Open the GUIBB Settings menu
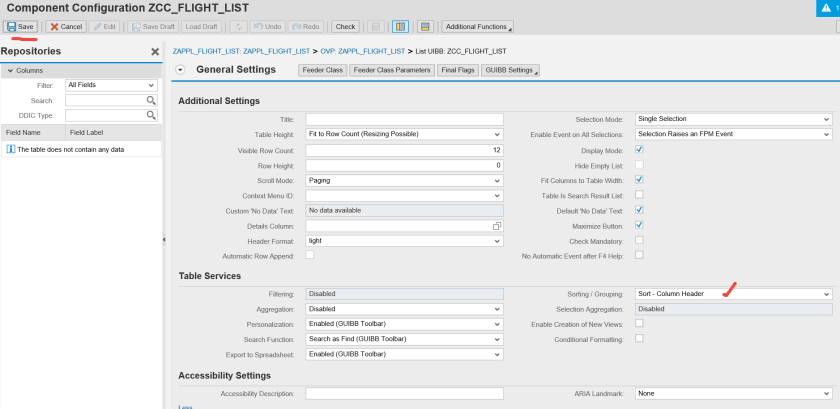The height and width of the screenshot is (409, 840). pos(510,70)
